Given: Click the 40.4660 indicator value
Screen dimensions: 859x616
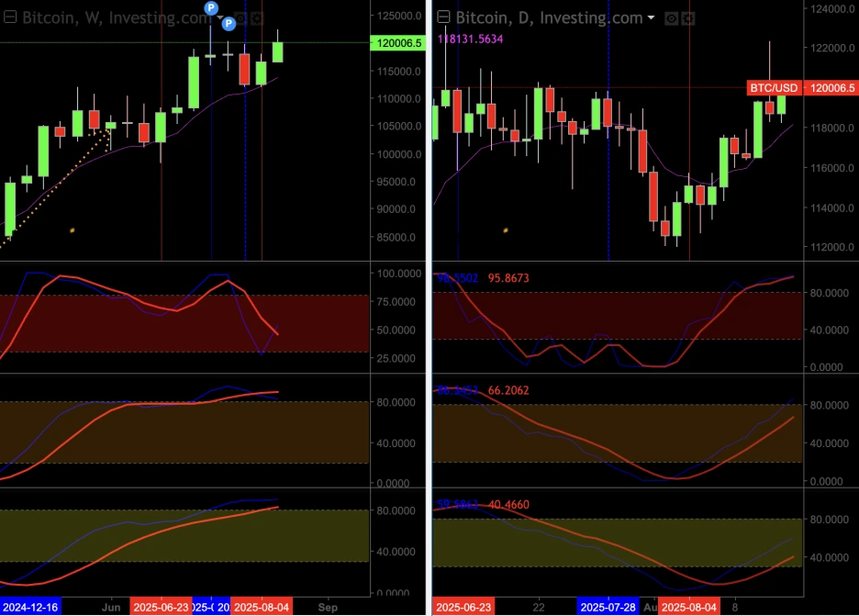Looking at the screenshot, I should [x=508, y=504].
